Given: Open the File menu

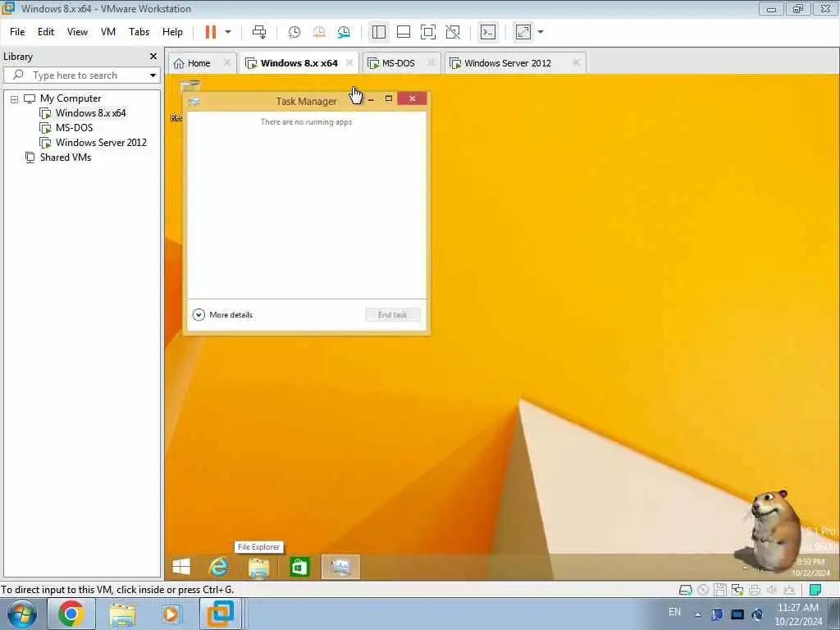Looking at the screenshot, I should [17, 32].
